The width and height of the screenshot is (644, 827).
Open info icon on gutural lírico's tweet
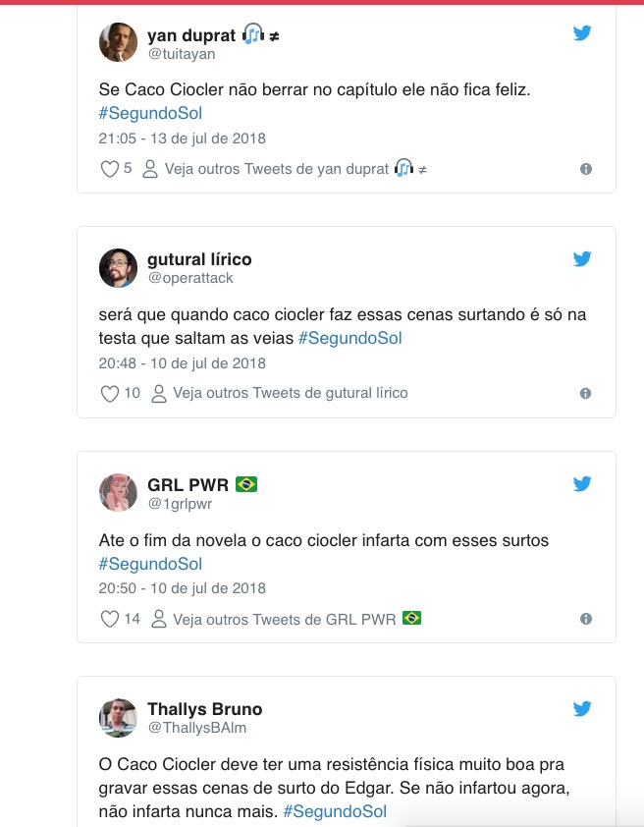586,394
